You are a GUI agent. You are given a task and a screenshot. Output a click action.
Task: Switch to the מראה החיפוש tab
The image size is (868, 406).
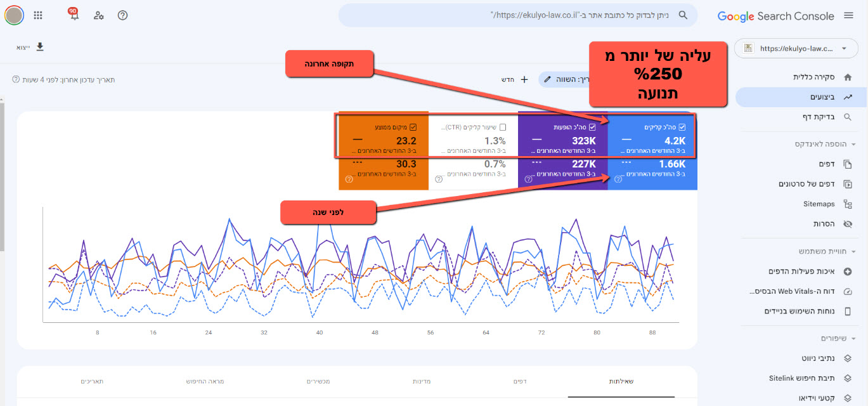205,381
